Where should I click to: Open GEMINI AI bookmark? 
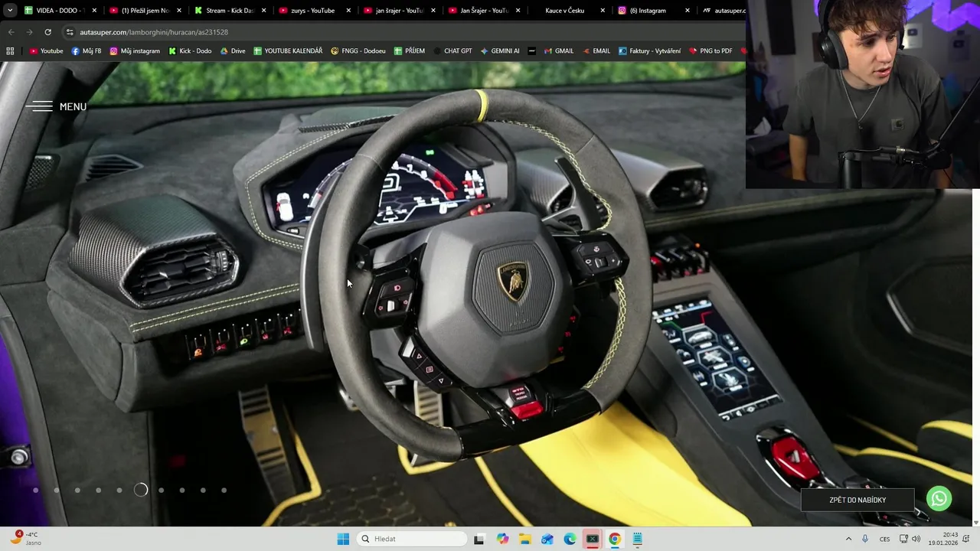500,51
